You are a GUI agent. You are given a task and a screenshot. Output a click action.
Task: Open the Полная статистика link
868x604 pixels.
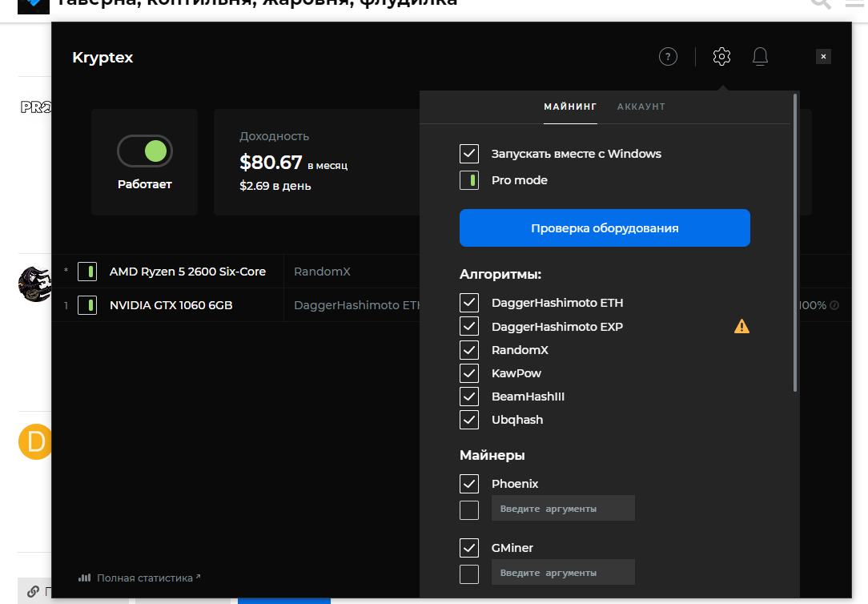click(x=145, y=578)
